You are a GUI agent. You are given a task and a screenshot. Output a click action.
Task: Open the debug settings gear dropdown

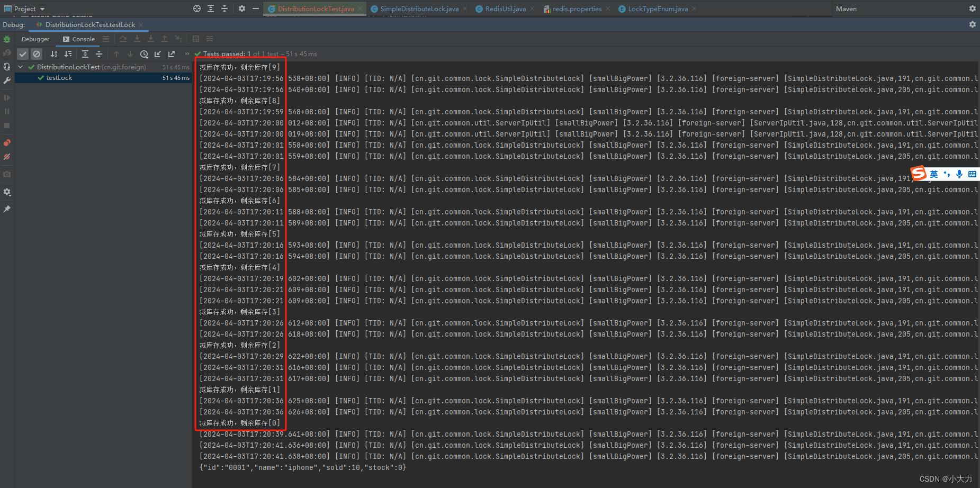pos(7,192)
